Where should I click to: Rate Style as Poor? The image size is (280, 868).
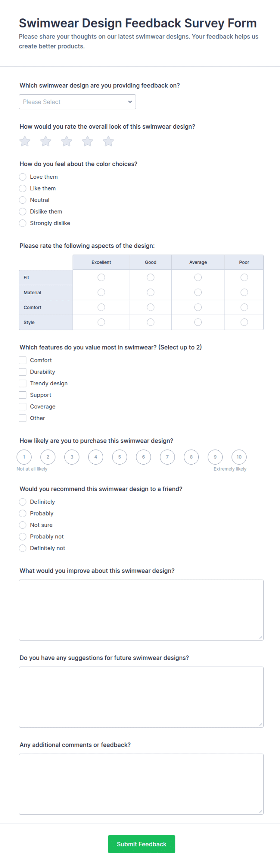(244, 322)
